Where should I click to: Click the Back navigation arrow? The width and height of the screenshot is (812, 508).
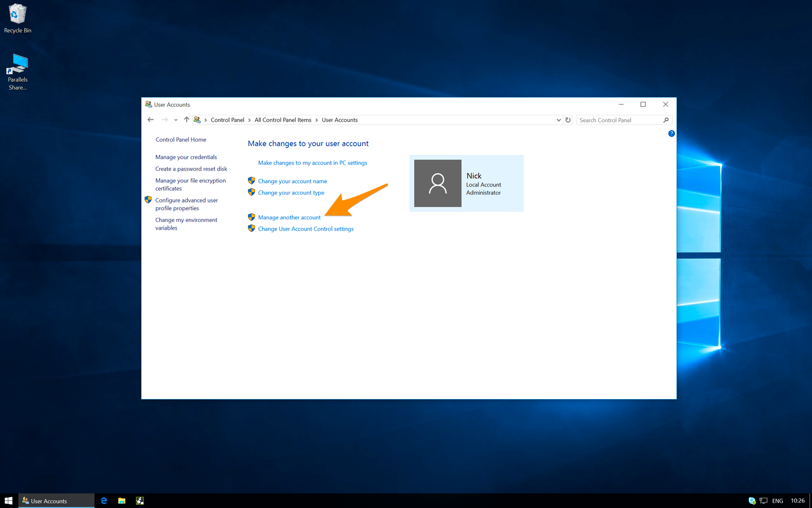(150, 120)
